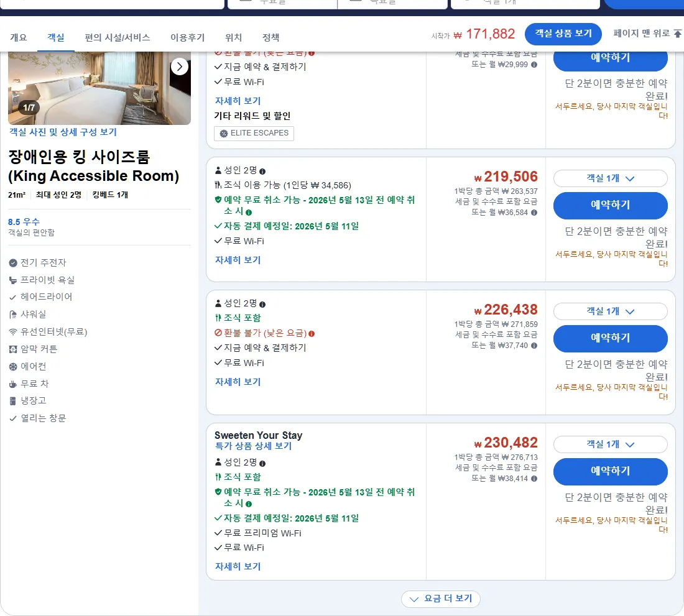
Task: Open the 객실 1개 dropdown for the ₩226,438 offer
Action: (610, 311)
